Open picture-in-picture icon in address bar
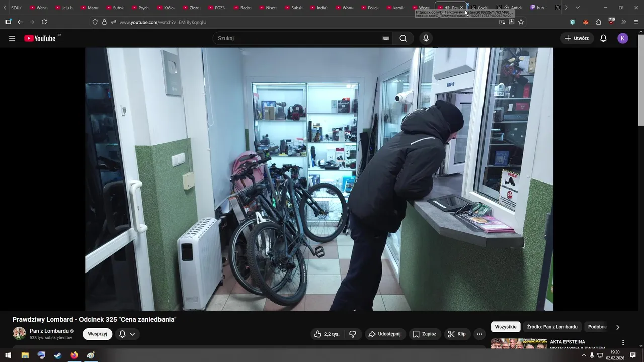644x362 pixels. coord(502,22)
